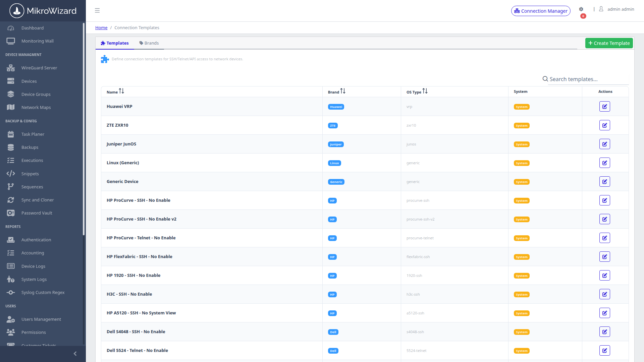Follow the Home breadcrumb link
Image resolution: width=644 pixels, height=362 pixels.
click(x=101, y=27)
